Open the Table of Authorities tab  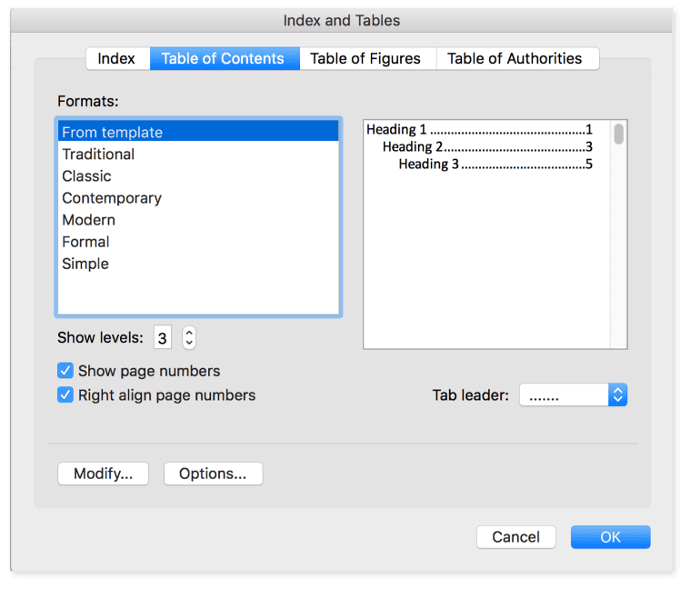coord(515,58)
